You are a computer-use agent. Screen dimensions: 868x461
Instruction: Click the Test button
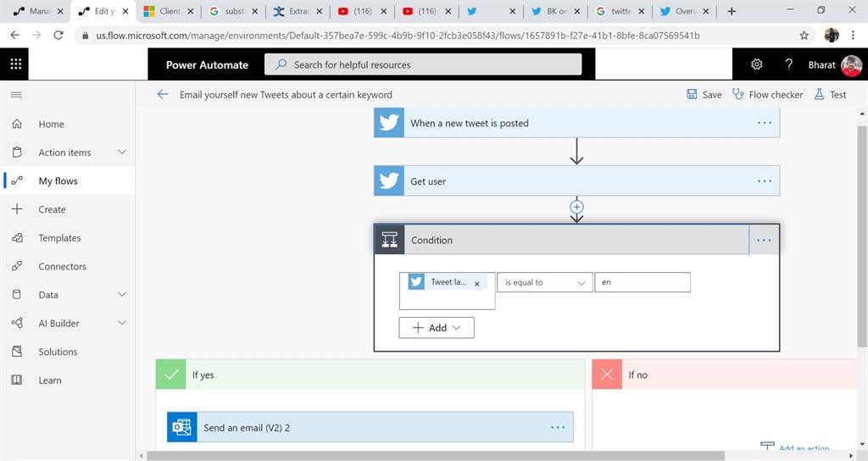tap(830, 94)
